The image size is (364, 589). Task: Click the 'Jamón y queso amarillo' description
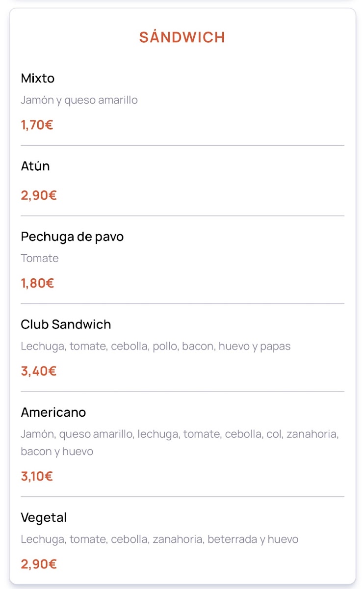coord(79,100)
